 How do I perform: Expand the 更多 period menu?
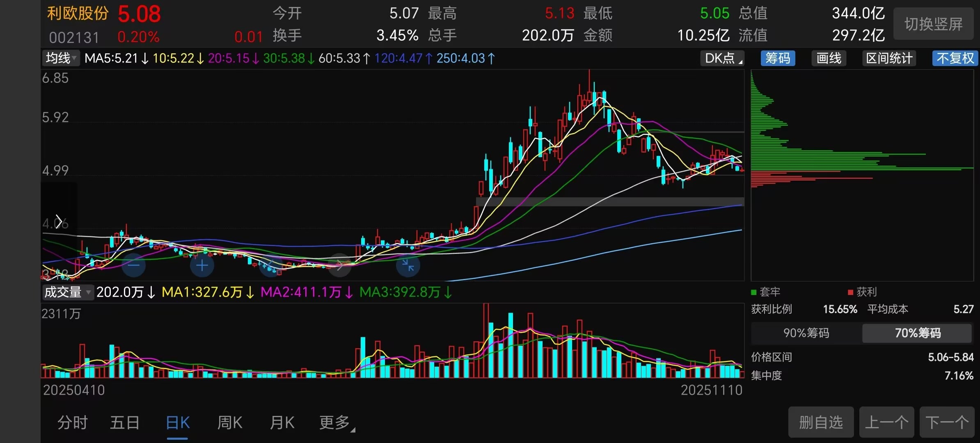click(337, 422)
